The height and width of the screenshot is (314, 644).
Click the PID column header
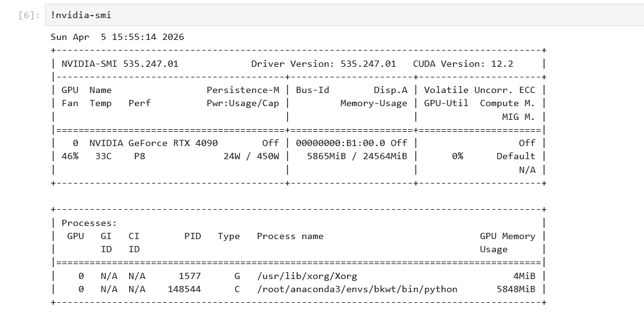[193, 237]
